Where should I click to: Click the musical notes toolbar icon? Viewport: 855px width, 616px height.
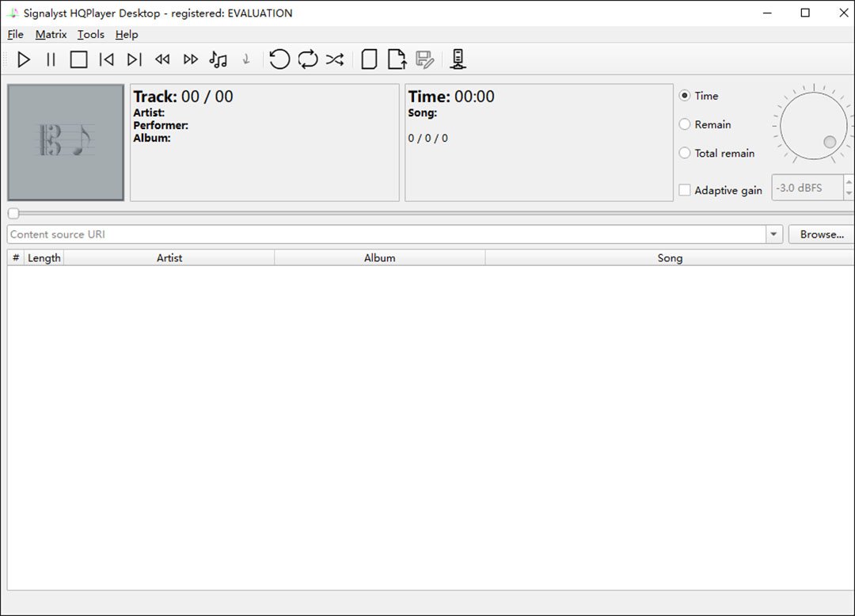click(218, 59)
